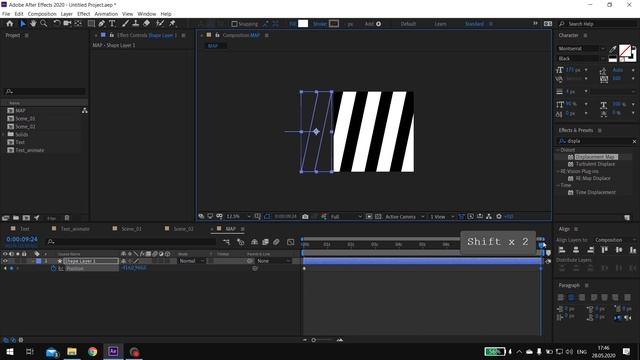Click the Stroke color swatch in toolbar
The width and height of the screenshot is (640, 360).
334,24
